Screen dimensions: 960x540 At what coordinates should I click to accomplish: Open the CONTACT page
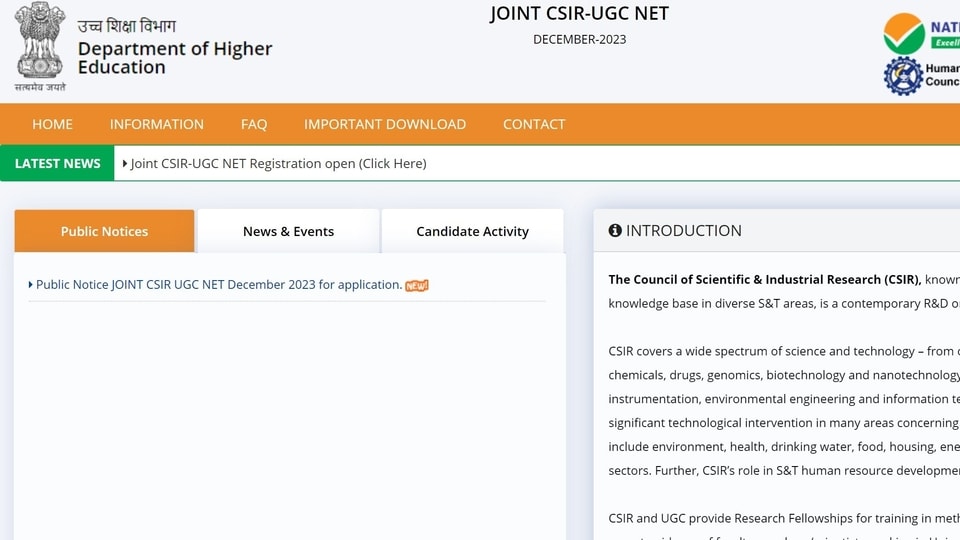pyautogui.click(x=534, y=124)
